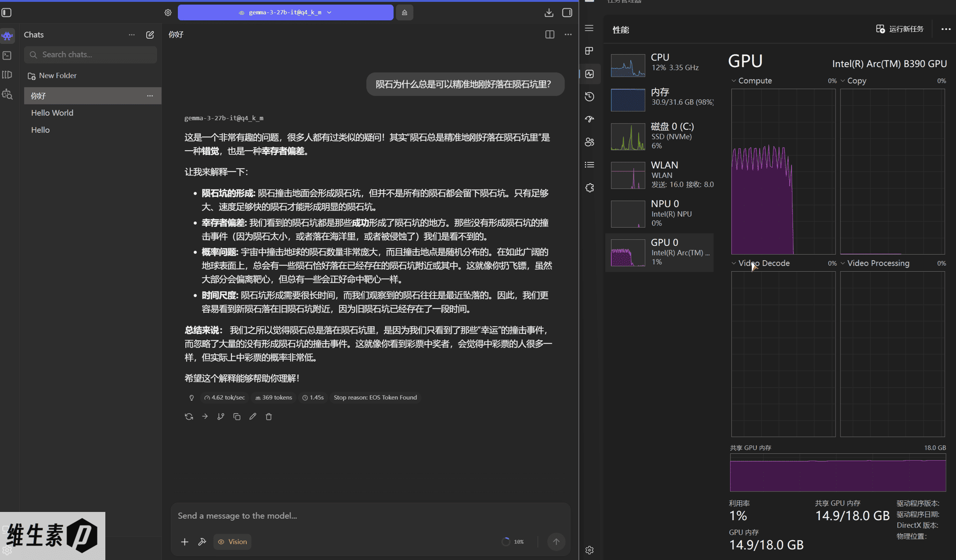Click Run new task button

pyautogui.click(x=900, y=29)
